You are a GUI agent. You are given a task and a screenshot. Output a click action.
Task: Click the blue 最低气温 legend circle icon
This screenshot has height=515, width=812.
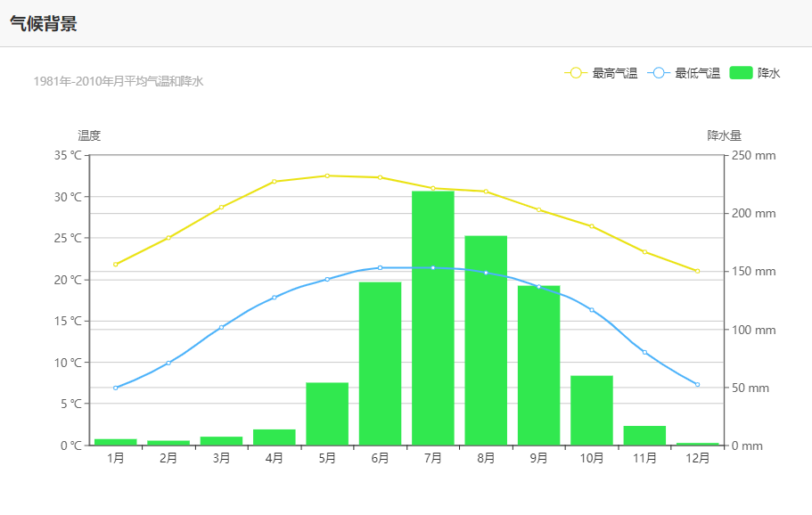tap(659, 73)
